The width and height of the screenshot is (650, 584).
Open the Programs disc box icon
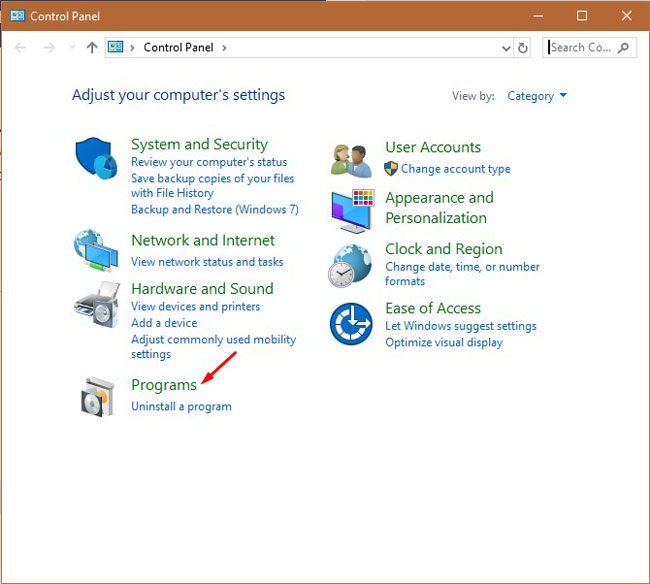(x=97, y=397)
